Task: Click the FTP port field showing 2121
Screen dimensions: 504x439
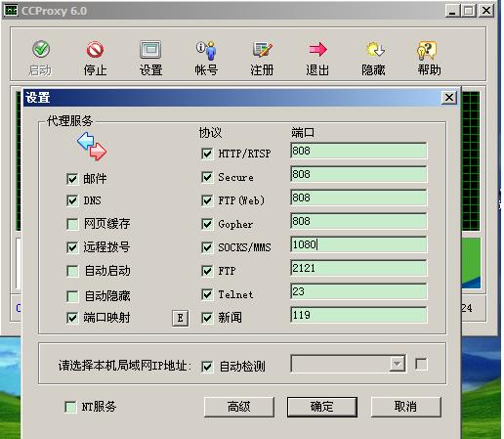Action: 358,268
